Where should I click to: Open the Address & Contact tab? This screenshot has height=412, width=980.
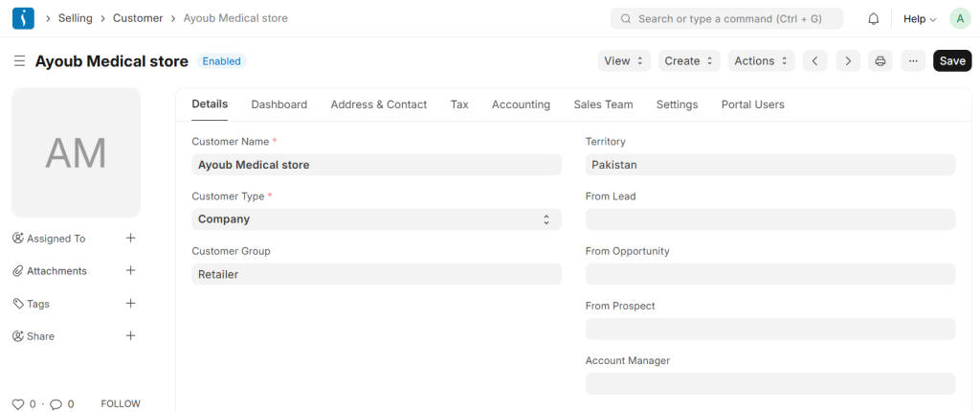[x=379, y=104]
